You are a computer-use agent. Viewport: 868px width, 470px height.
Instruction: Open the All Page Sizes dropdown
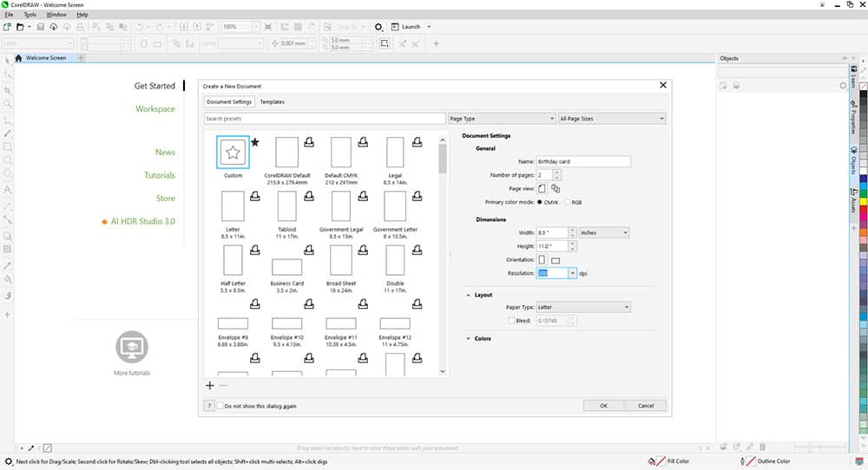click(x=612, y=118)
